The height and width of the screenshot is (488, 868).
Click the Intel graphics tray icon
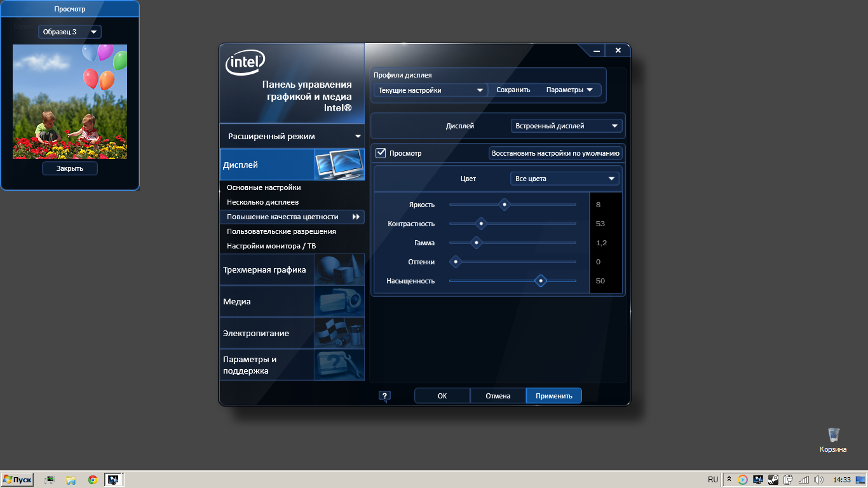coord(757,480)
